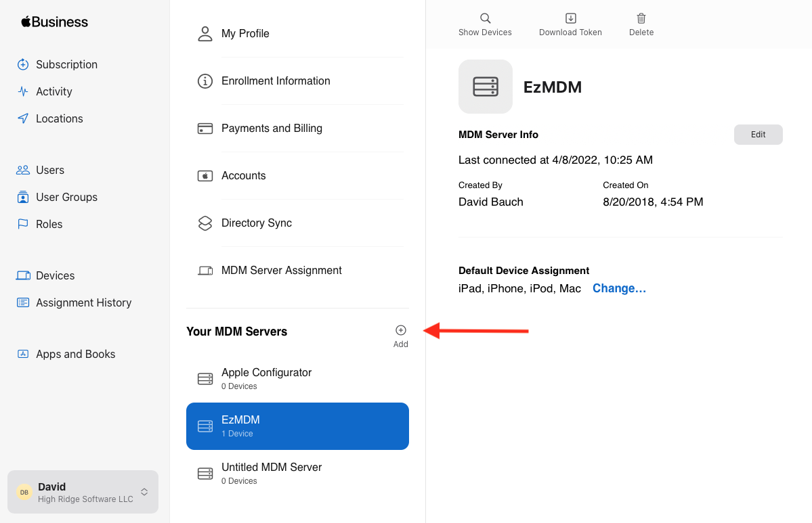Click the David Bauch creator name
This screenshot has height=523, width=812.
pos(490,202)
